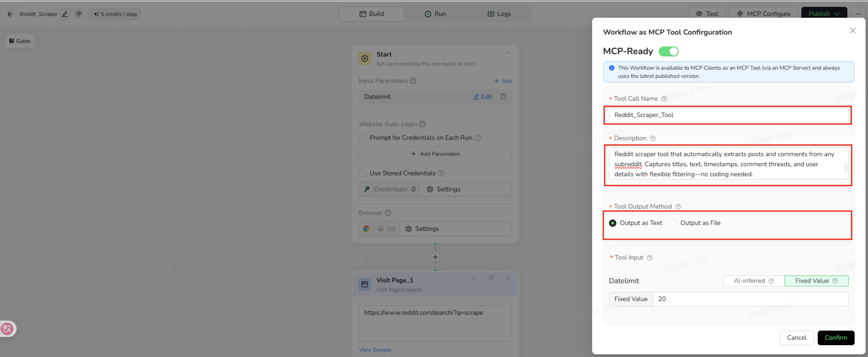Screen dimensions: 868x357
Task: Rename workflow with the pencil icon
Action: point(65,14)
